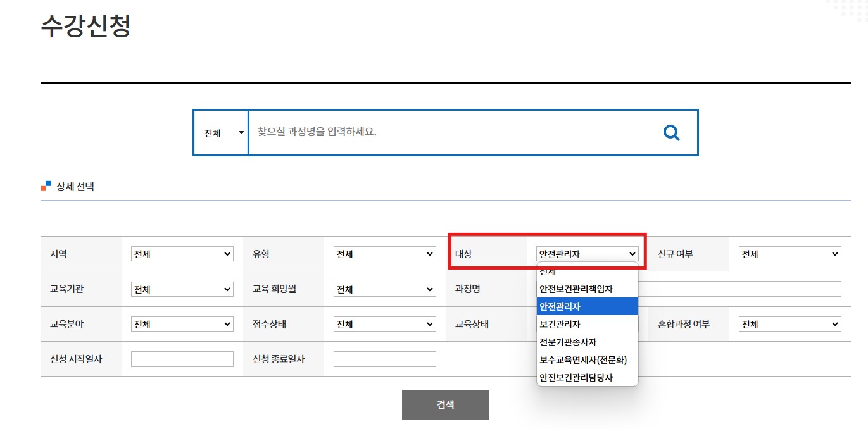Select 안전보건관리담당자 at the list bottom

587,376
